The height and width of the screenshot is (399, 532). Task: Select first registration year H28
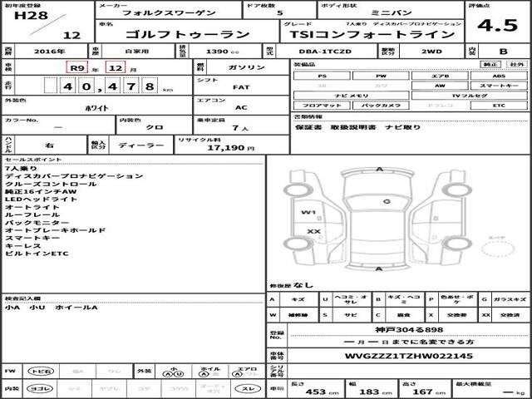pos(31,15)
